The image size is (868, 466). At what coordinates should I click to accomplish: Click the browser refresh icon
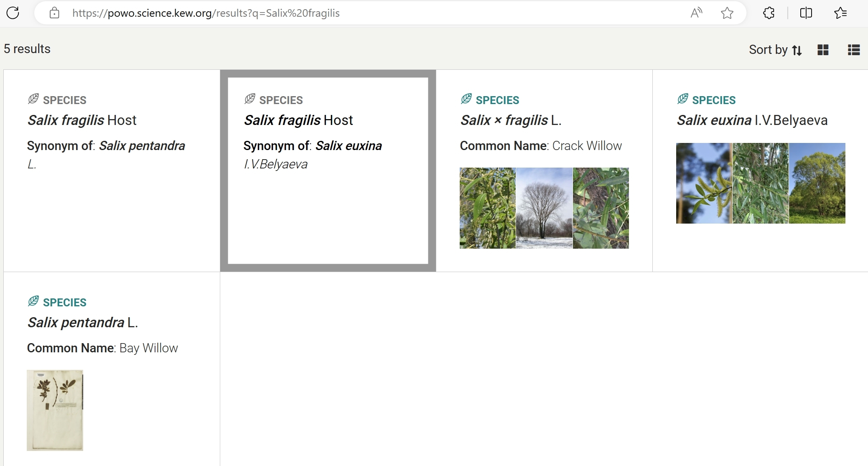pos(13,13)
